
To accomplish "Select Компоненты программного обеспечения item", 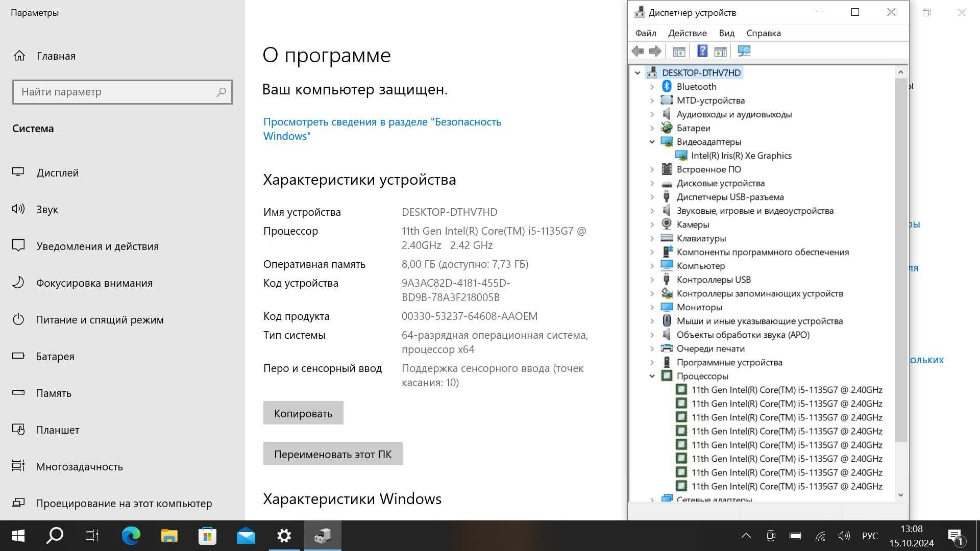I will [763, 252].
